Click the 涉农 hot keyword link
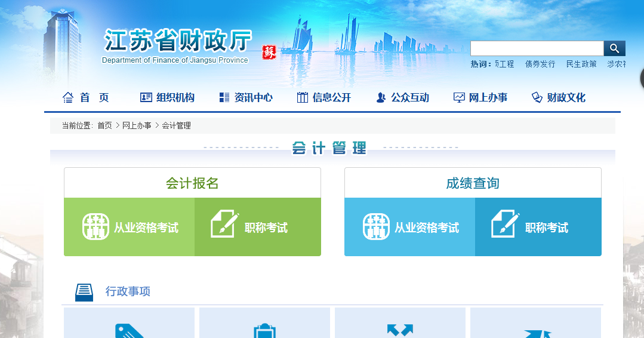 [616, 64]
